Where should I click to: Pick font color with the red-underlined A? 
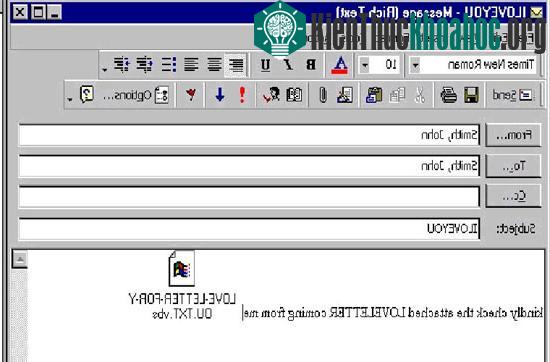tap(340, 65)
